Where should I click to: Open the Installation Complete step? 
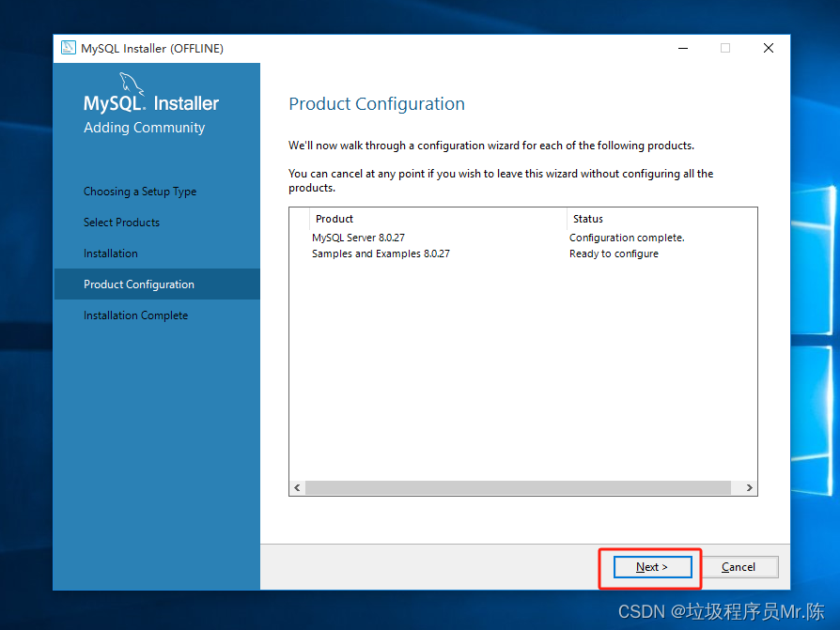click(x=135, y=315)
